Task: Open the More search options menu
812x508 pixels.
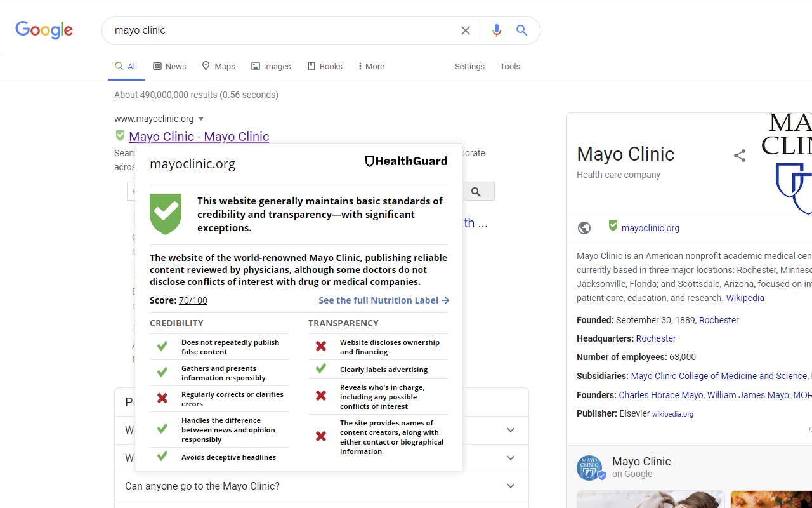Action: pyautogui.click(x=370, y=66)
